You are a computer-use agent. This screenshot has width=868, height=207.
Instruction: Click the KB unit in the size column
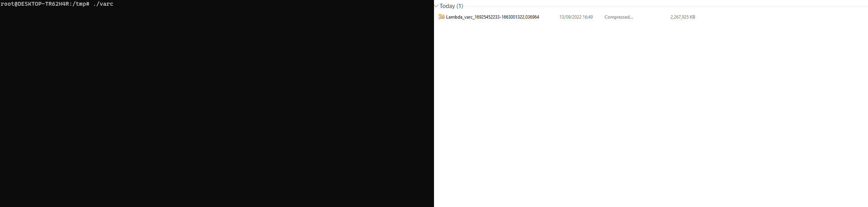coord(692,17)
